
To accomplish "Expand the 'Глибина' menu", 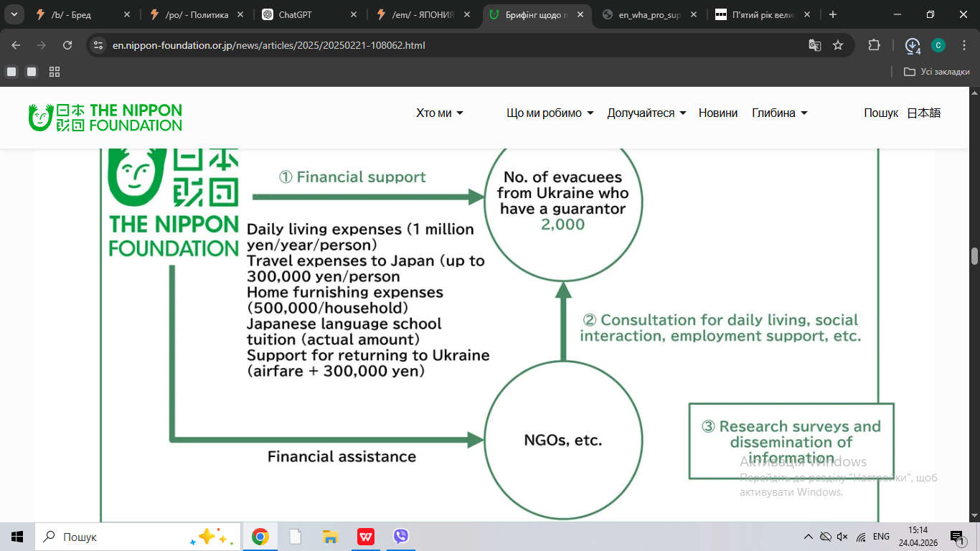I will click(780, 113).
